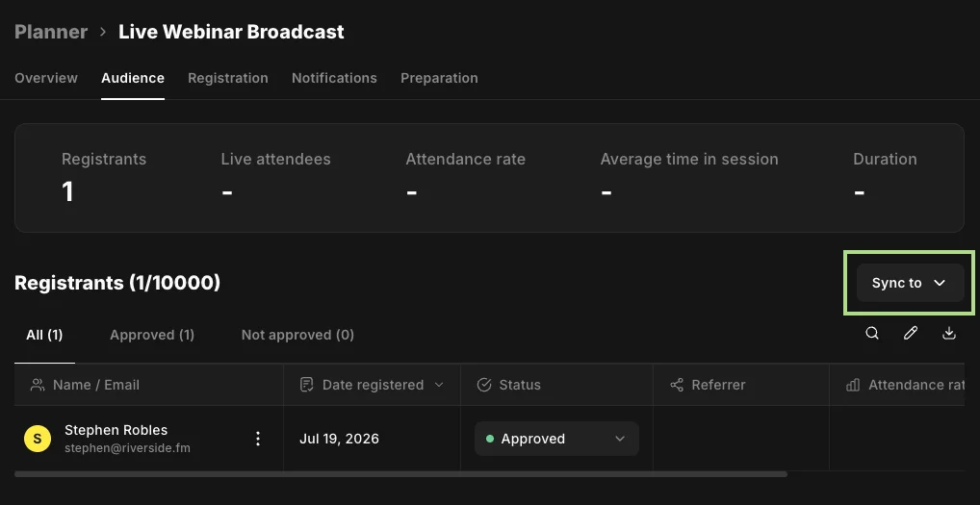Click the horizontal table scrollbar
The height and width of the screenshot is (505, 980).
pos(400,474)
